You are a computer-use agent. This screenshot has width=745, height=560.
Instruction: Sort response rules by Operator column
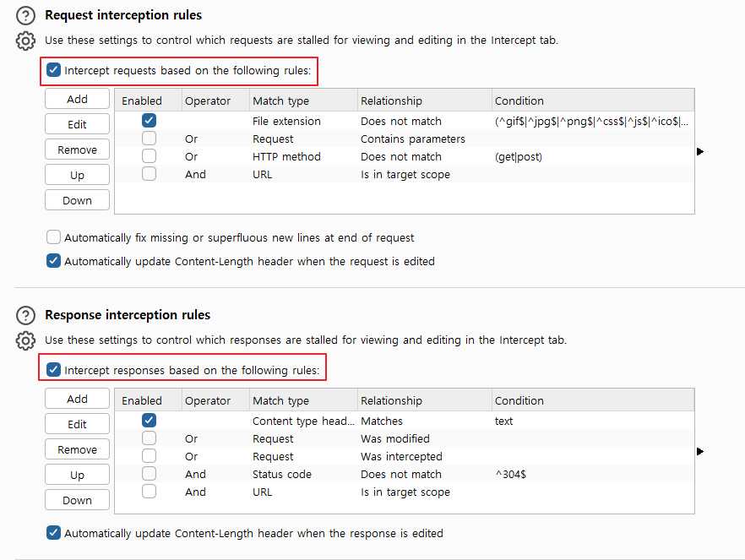click(215, 400)
